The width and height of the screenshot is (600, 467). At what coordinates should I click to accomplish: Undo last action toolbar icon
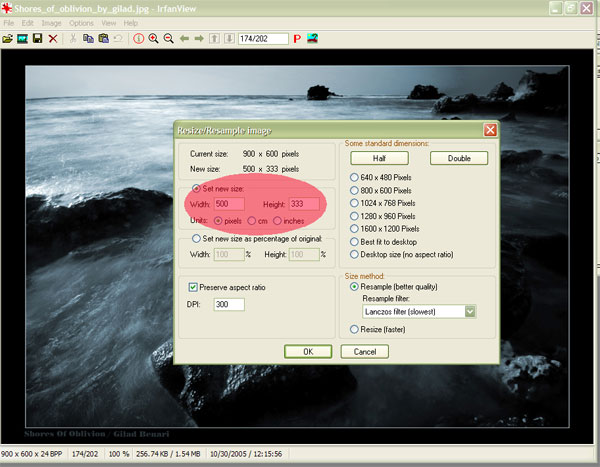coord(119,39)
